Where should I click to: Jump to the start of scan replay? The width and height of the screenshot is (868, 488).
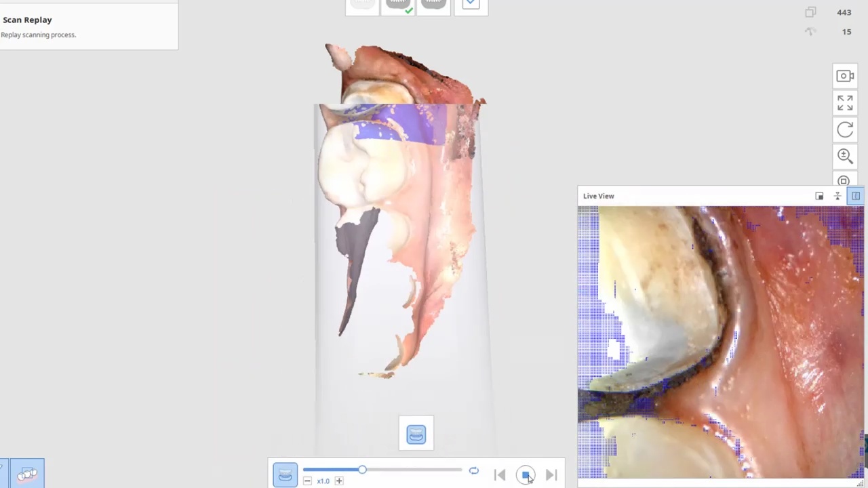point(500,475)
